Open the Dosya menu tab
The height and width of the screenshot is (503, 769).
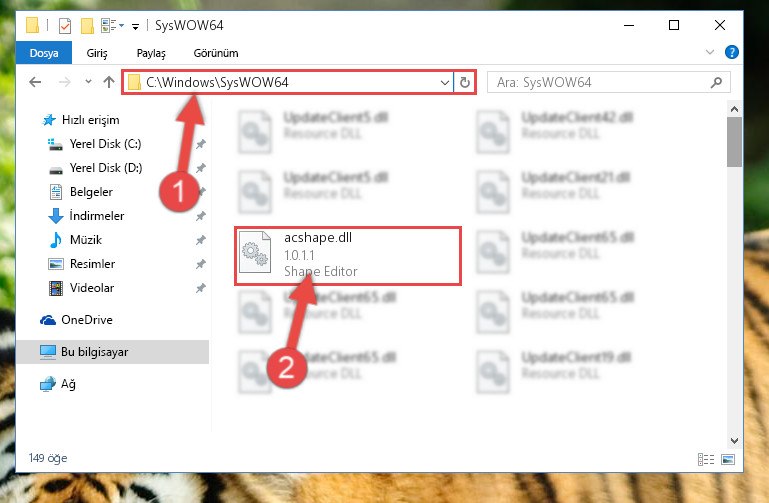point(44,53)
